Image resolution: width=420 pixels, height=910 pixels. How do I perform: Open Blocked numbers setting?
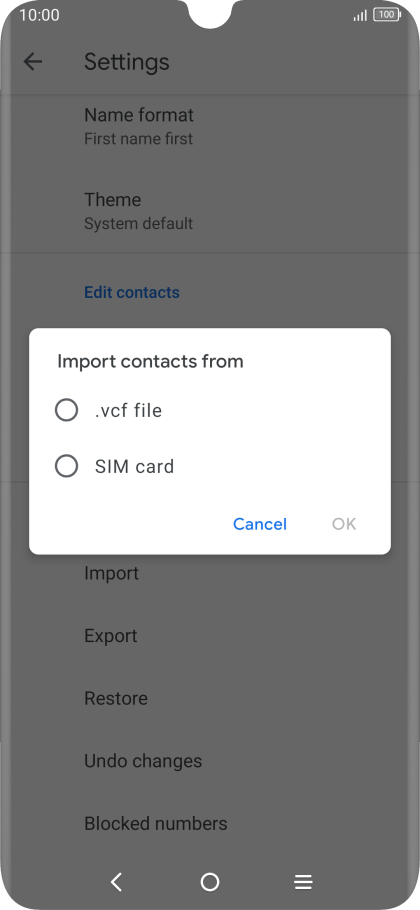click(210, 824)
